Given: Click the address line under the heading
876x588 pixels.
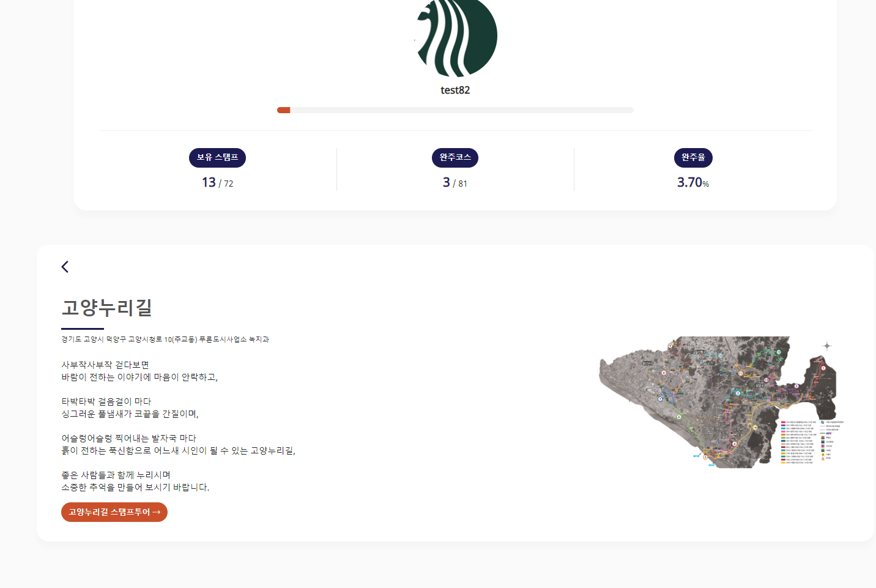Looking at the screenshot, I should (x=165, y=339).
